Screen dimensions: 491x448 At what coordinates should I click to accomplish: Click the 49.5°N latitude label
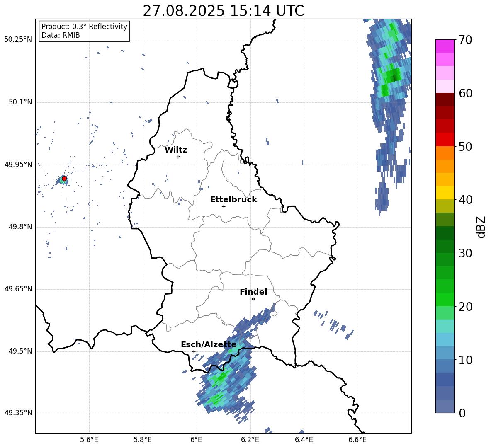point(20,351)
